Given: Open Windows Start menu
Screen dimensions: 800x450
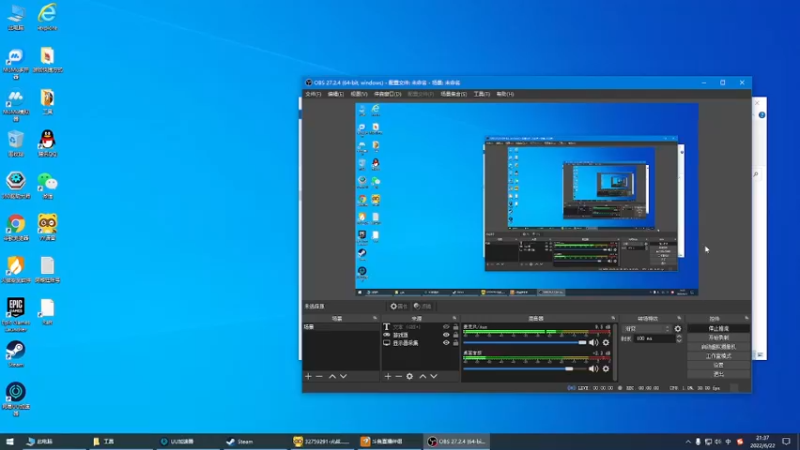Looking at the screenshot, I should [x=10, y=441].
